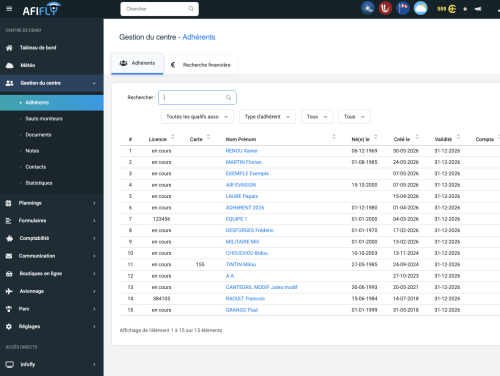
Task: Collapse the Gestion du centre menu chevron
Action: click(94, 83)
